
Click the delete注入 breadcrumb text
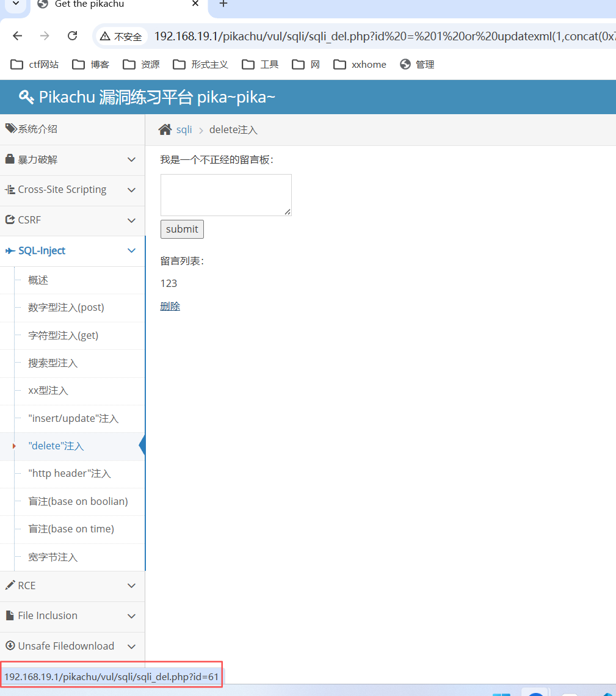(233, 130)
